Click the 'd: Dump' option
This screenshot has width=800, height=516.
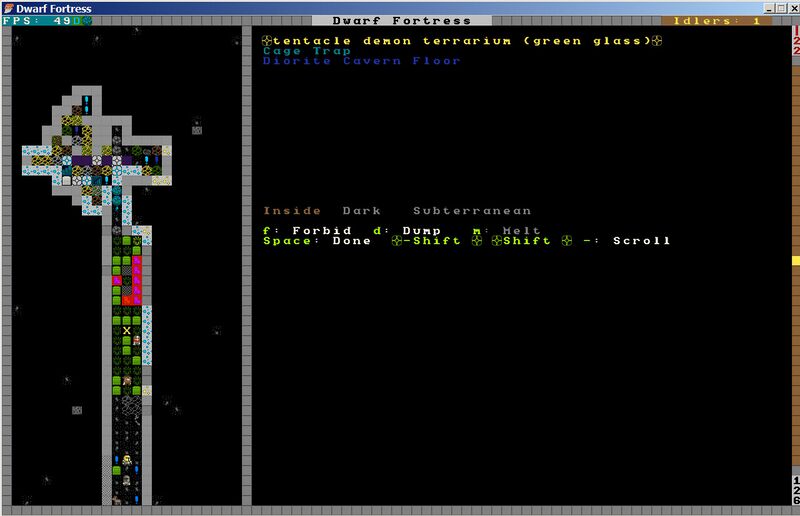point(407,231)
